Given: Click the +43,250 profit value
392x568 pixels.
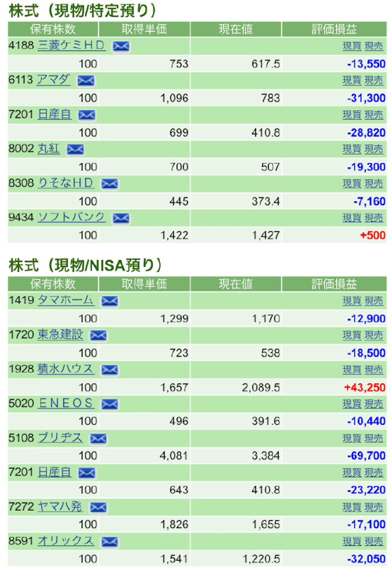Looking at the screenshot, I should coord(365,388).
